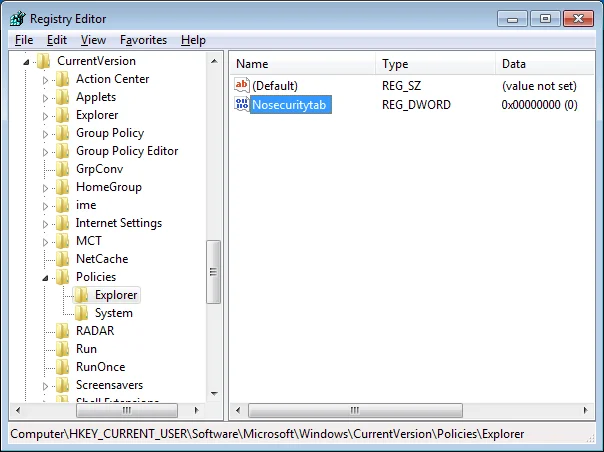Expand the Applets key

click(x=45, y=98)
